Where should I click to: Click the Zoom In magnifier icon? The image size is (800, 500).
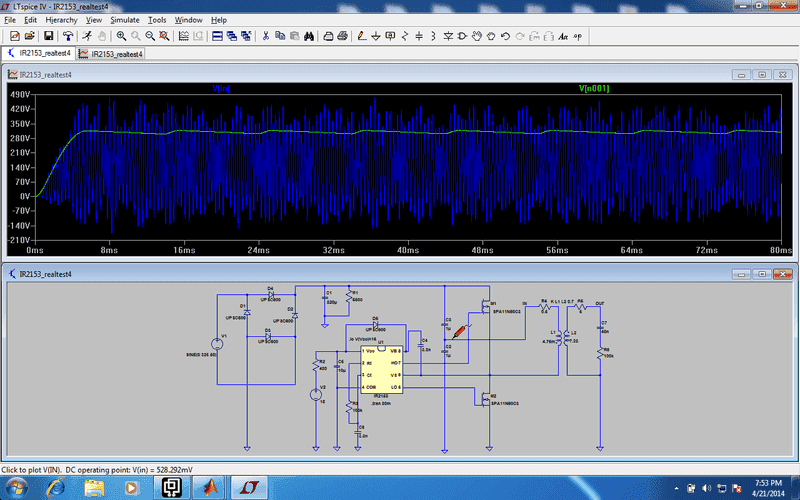tap(121, 36)
